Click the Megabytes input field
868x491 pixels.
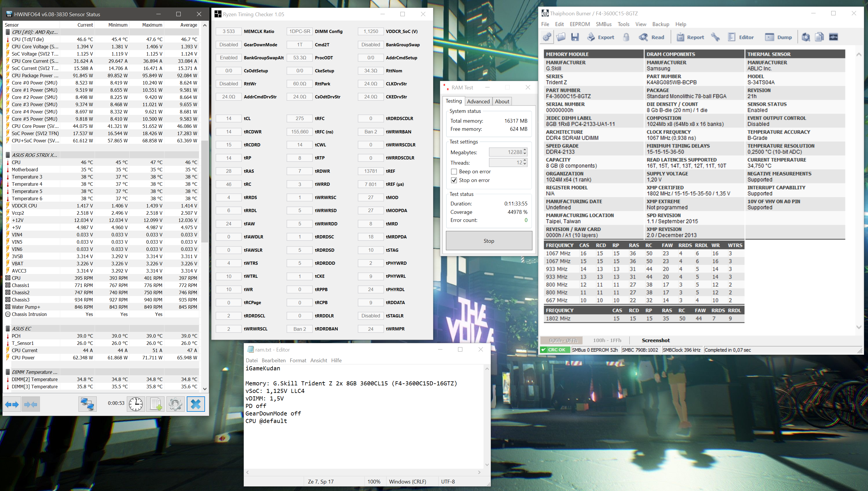coord(505,152)
